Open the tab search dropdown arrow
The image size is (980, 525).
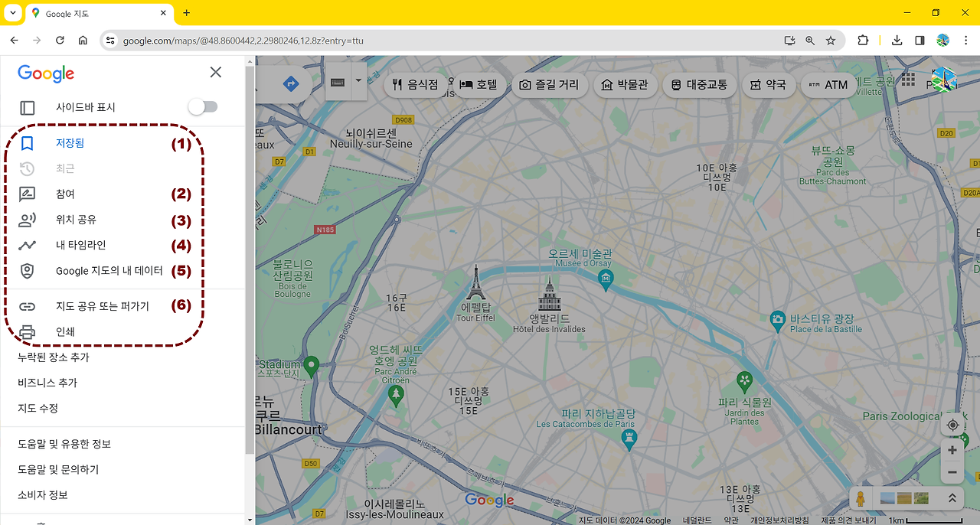pyautogui.click(x=12, y=13)
